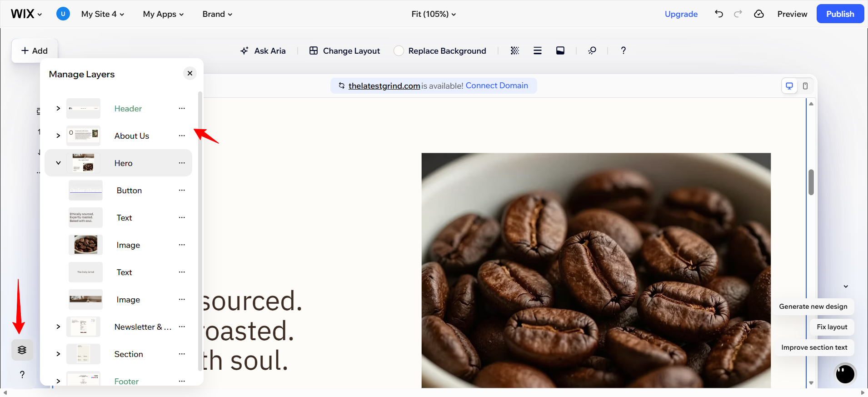This screenshot has height=397, width=868.
Task: Open more options for Button layer
Action: point(182,190)
